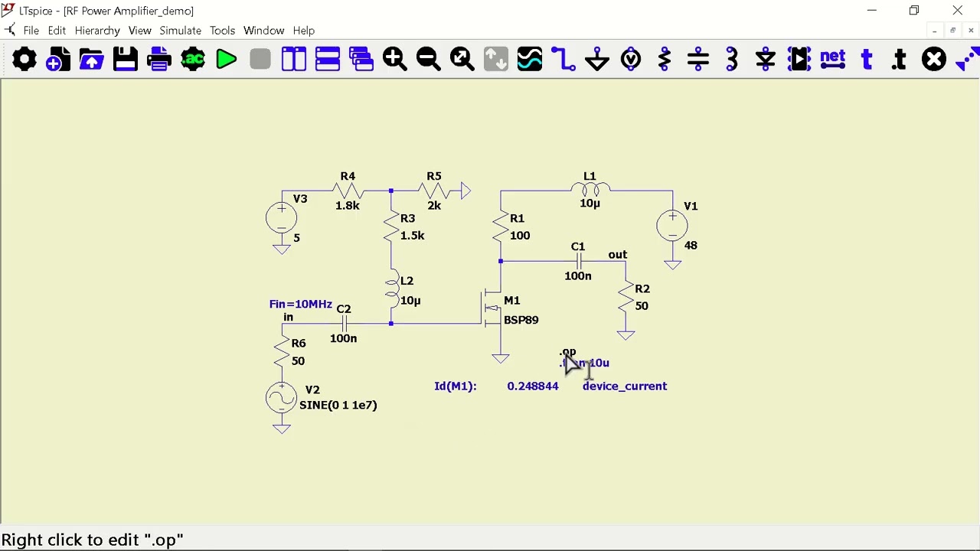Restore the inner document window
Screen dimensions: 980x551
click(952, 31)
